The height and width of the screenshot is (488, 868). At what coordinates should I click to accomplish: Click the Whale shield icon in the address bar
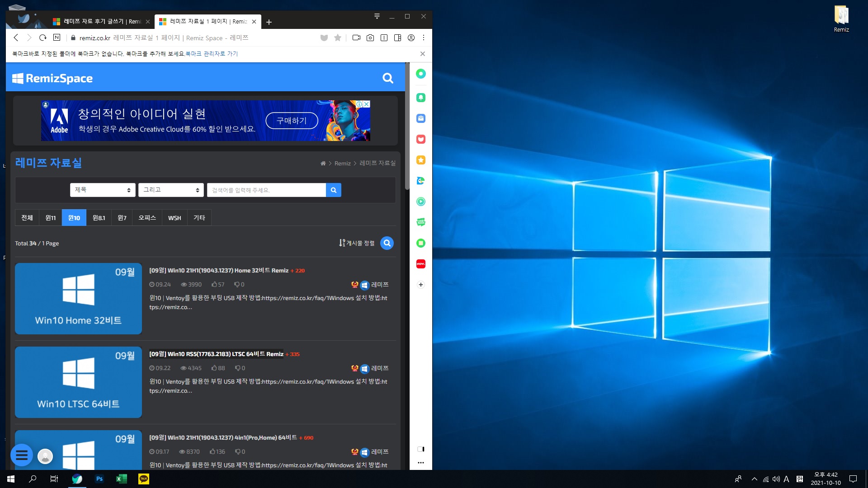tap(324, 38)
